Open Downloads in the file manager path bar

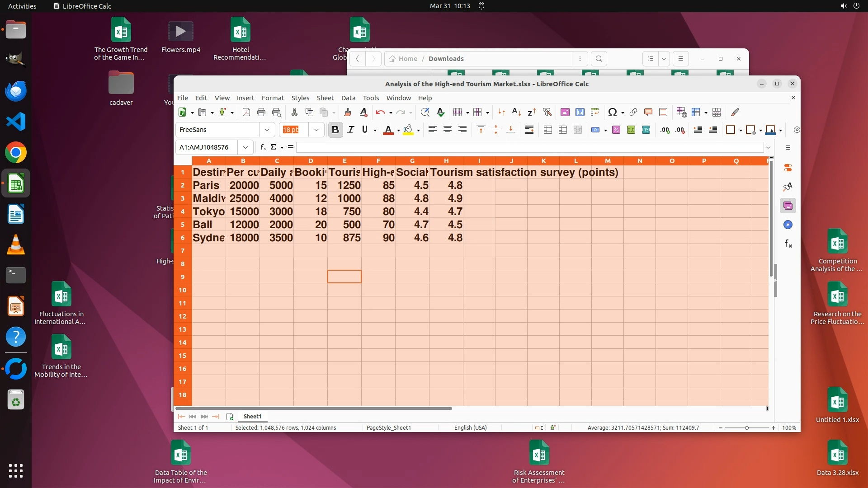pos(446,59)
